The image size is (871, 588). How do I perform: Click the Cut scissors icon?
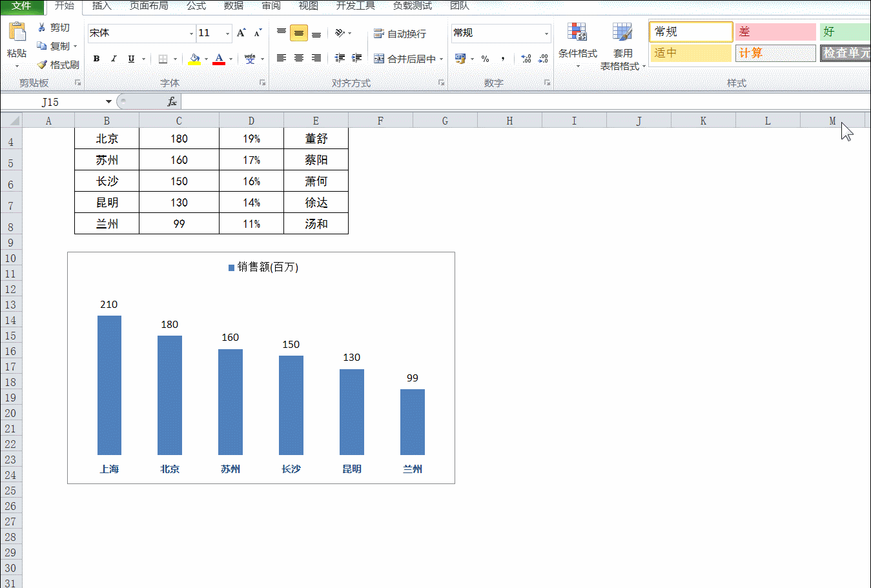coord(42,28)
